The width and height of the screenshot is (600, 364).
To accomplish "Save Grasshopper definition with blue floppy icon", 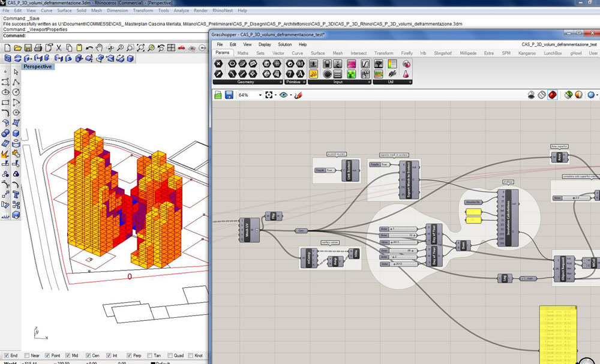I will tap(229, 95).
